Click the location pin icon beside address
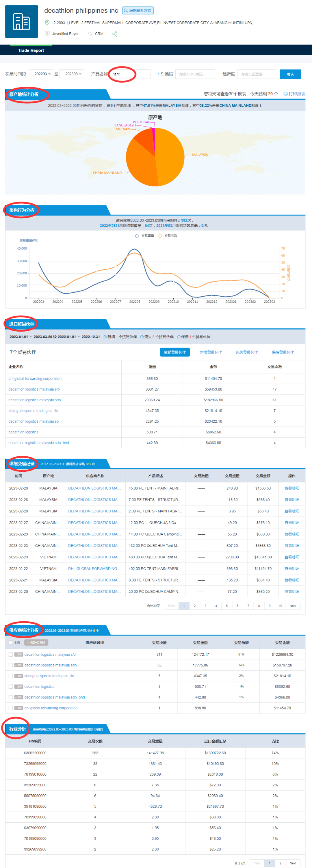The width and height of the screenshot is (312, 868). tap(47, 23)
